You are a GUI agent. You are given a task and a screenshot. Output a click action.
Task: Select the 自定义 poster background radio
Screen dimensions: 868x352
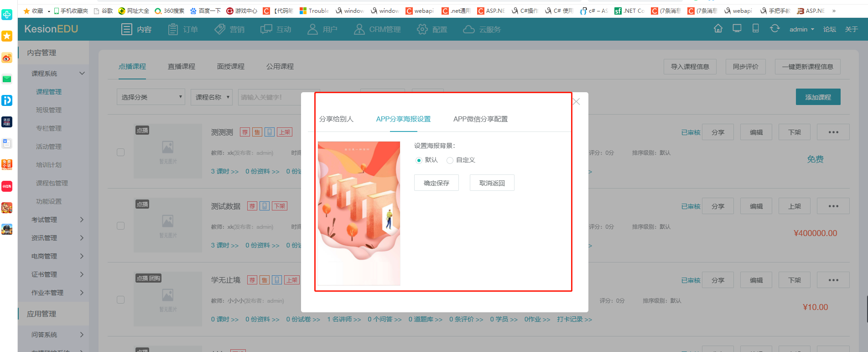(450, 160)
